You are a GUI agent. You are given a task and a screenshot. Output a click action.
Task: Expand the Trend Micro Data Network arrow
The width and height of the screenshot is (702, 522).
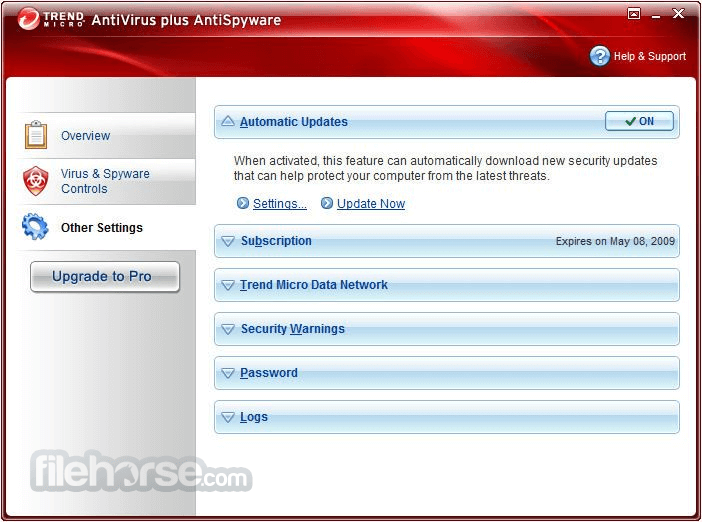click(228, 285)
